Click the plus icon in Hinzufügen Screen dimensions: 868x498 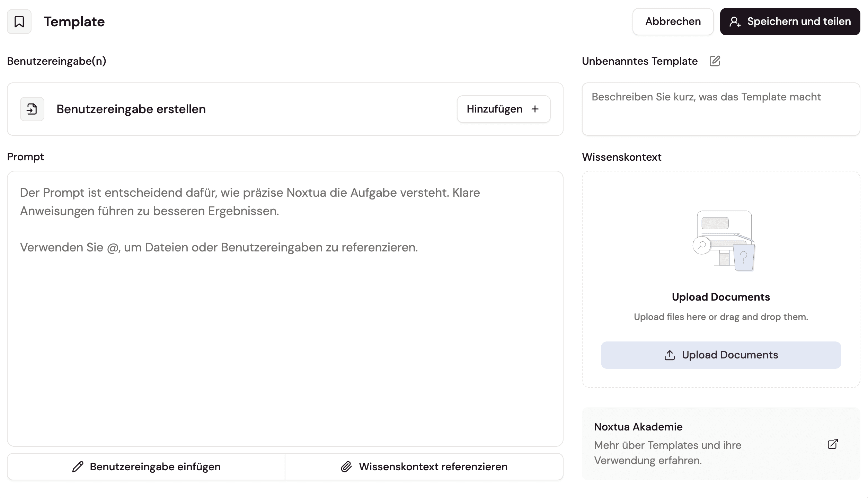[x=535, y=109]
